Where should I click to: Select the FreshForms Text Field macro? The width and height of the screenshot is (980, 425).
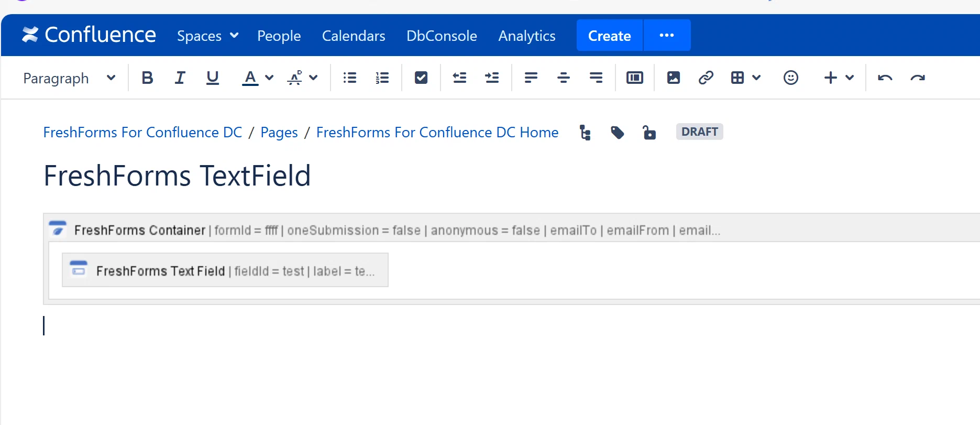coord(225,270)
